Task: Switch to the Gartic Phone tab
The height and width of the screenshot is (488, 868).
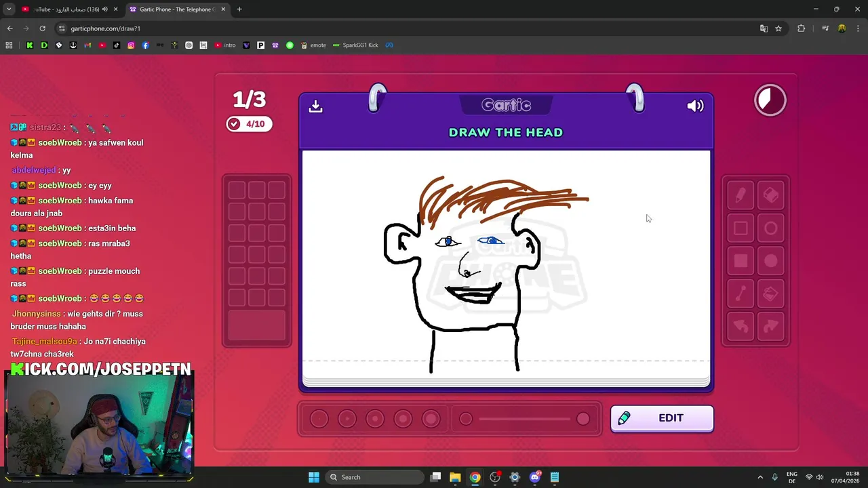Action: [x=178, y=9]
